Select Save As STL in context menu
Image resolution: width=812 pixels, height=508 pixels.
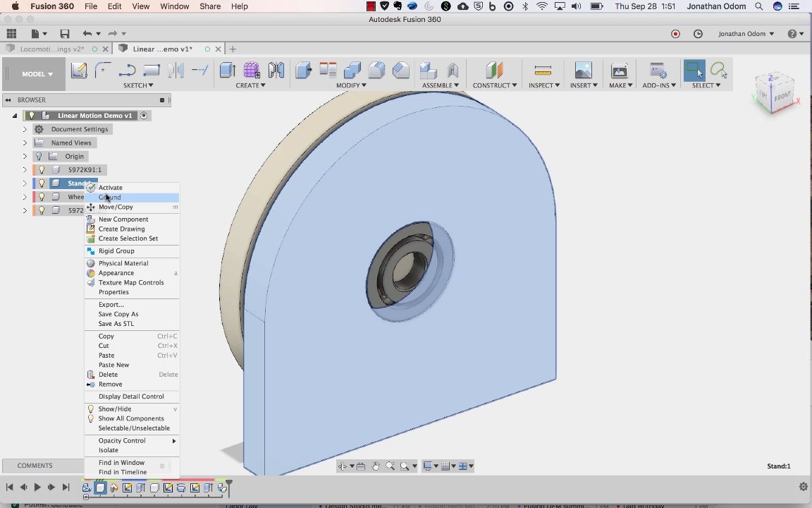pyautogui.click(x=116, y=324)
